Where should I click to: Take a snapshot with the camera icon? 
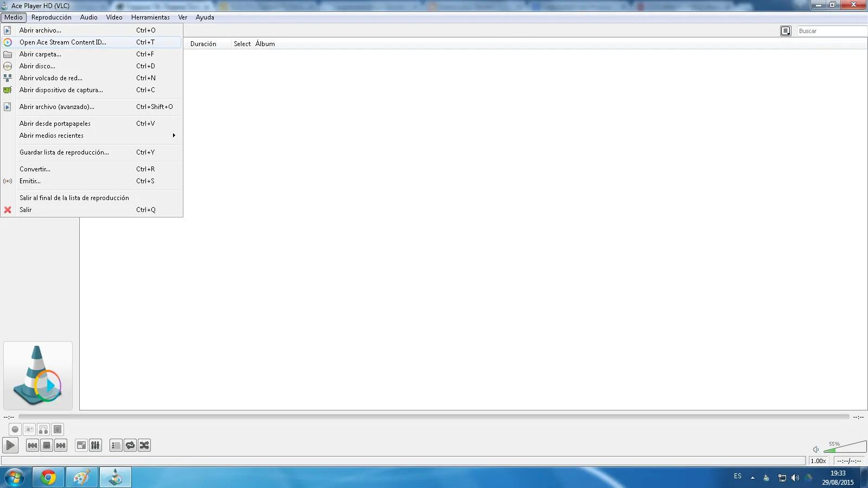(x=29, y=429)
